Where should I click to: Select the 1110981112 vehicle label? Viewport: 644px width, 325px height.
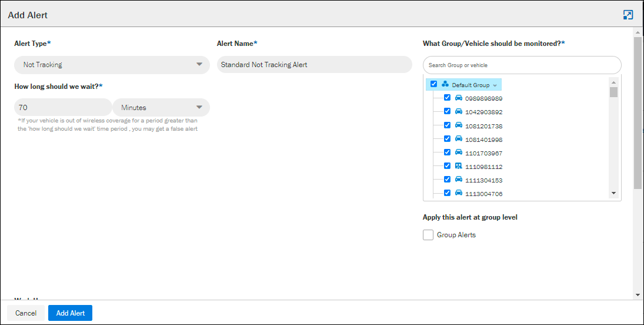pyautogui.click(x=484, y=167)
